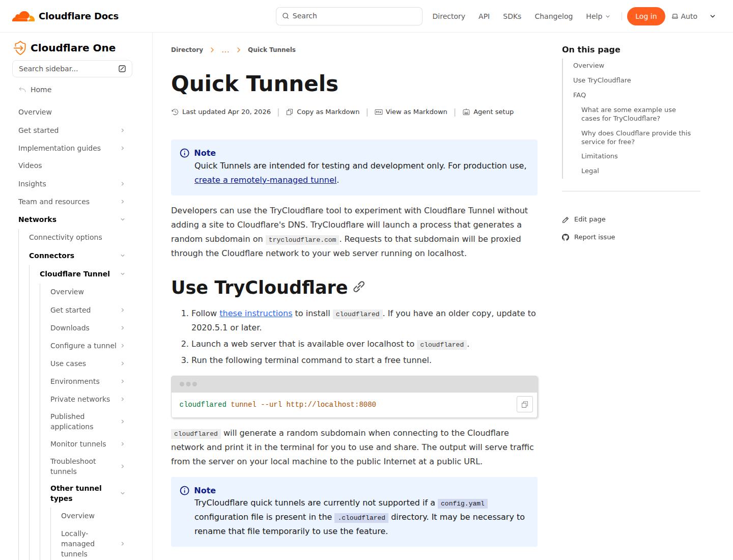
Task: Open the Help dropdown menu
Action: click(598, 16)
